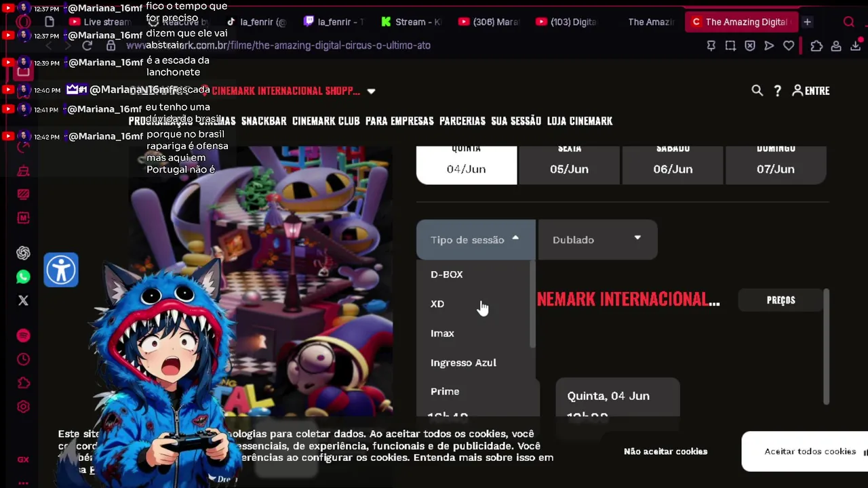
Task: Click the player arrow icon in toolbar
Action: [x=769, y=45]
